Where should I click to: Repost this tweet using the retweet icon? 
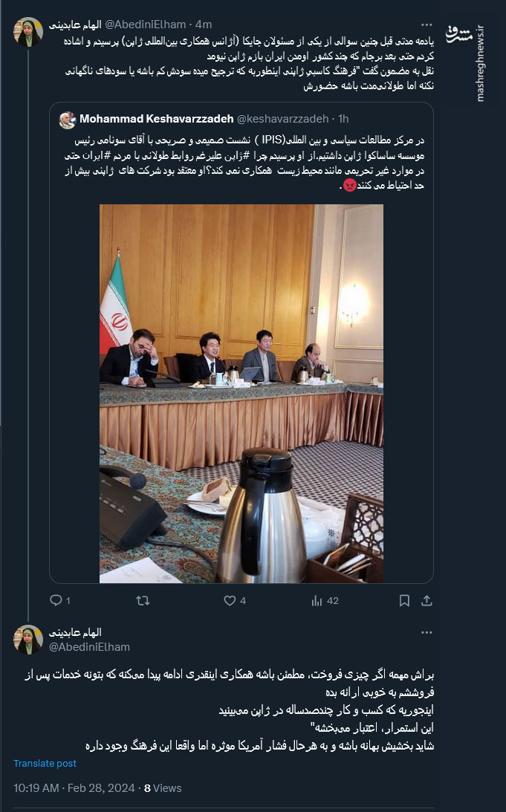[x=143, y=600]
